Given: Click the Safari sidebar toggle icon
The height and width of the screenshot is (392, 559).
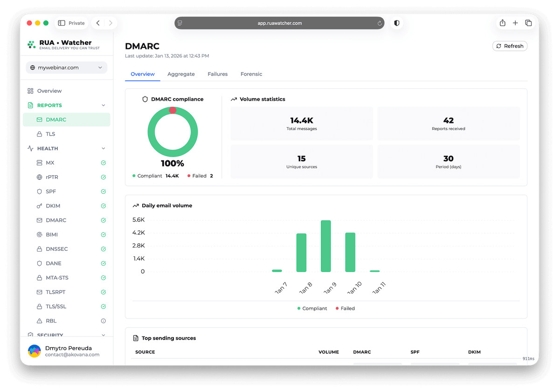Looking at the screenshot, I should [62, 23].
